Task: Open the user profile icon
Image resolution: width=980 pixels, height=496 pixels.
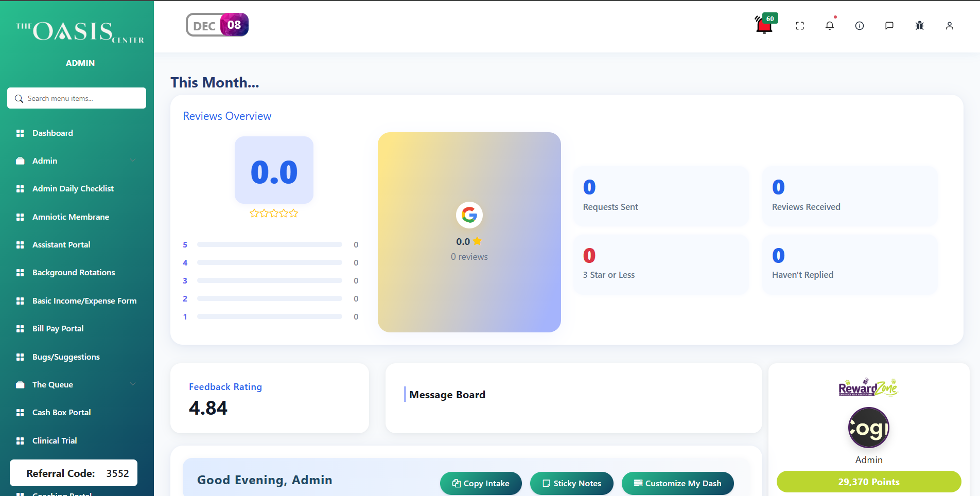Action: click(949, 26)
